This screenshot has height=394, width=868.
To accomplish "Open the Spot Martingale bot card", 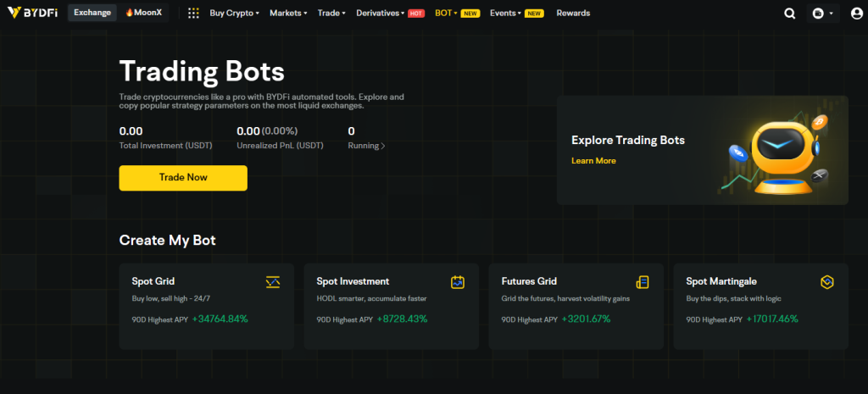I will pos(760,306).
